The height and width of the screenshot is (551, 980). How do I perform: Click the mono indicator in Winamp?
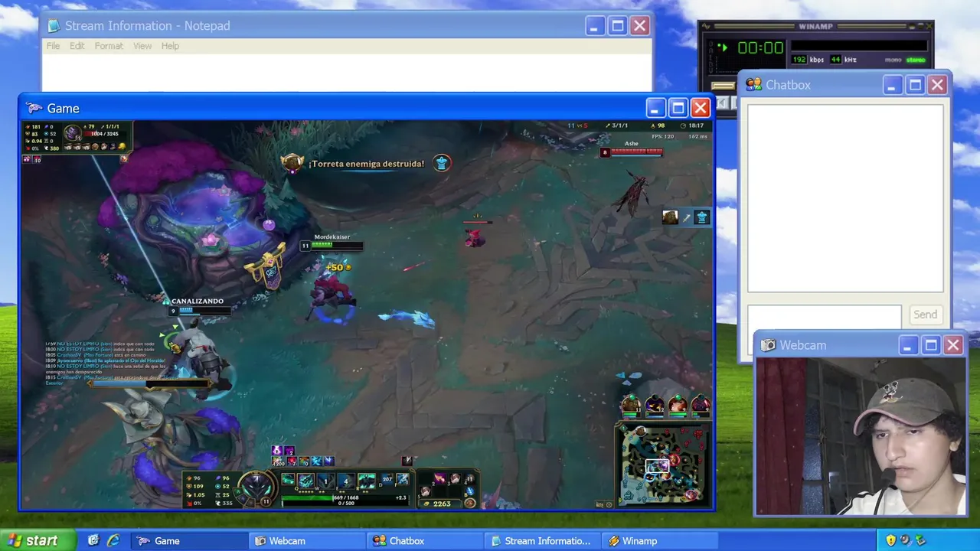[x=893, y=60]
